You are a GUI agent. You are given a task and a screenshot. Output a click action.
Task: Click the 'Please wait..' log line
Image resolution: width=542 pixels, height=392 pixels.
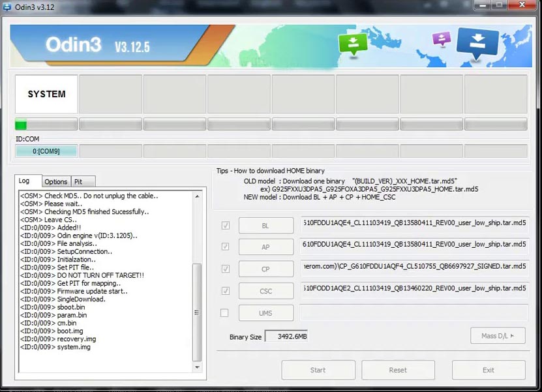[51, 204]
